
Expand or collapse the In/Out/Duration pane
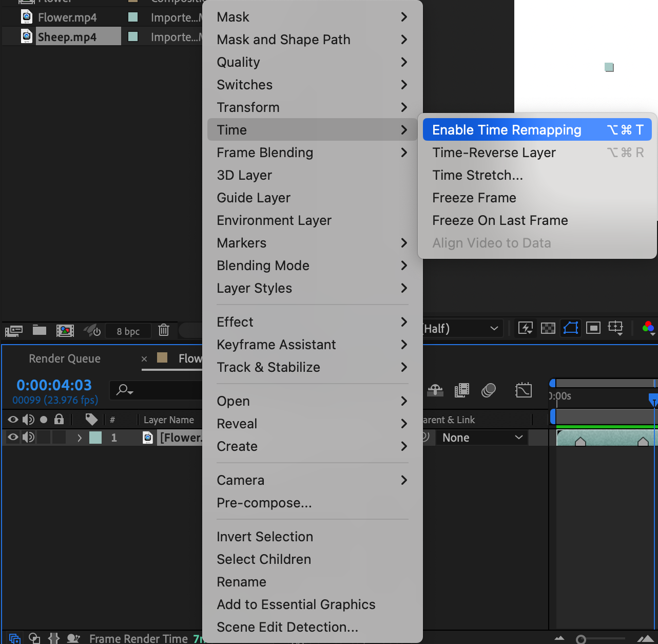[x=54, y=638]
